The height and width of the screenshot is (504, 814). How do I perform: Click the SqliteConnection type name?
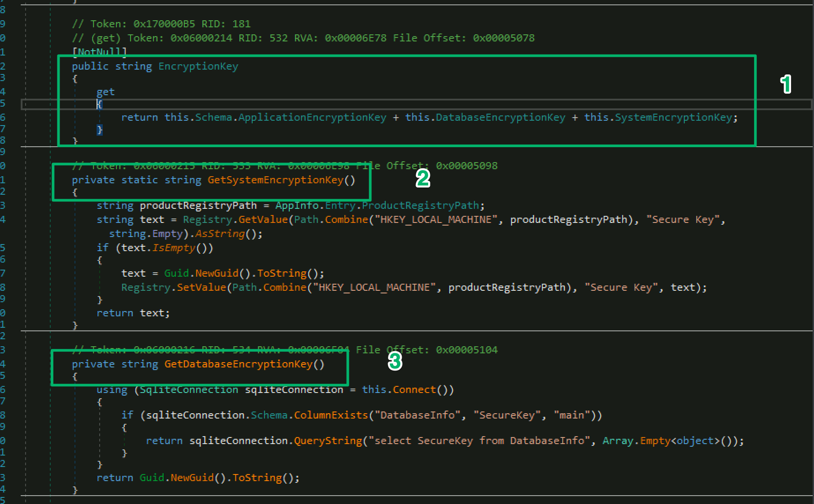tap(189, 390)
